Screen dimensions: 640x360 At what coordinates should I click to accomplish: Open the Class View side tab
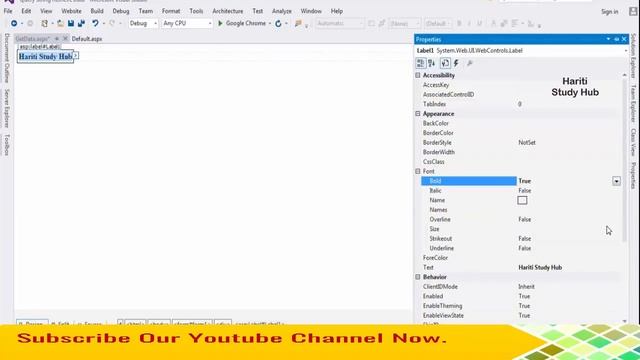pos(633,142)
